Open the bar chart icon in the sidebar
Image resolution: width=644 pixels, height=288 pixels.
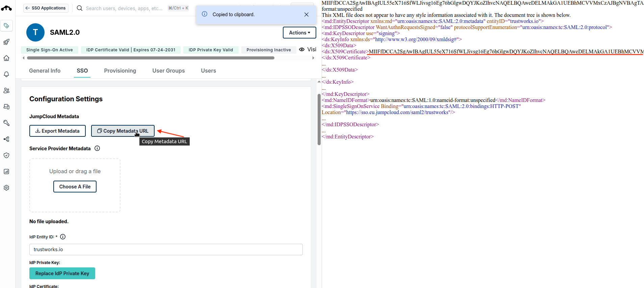(6, 172)
